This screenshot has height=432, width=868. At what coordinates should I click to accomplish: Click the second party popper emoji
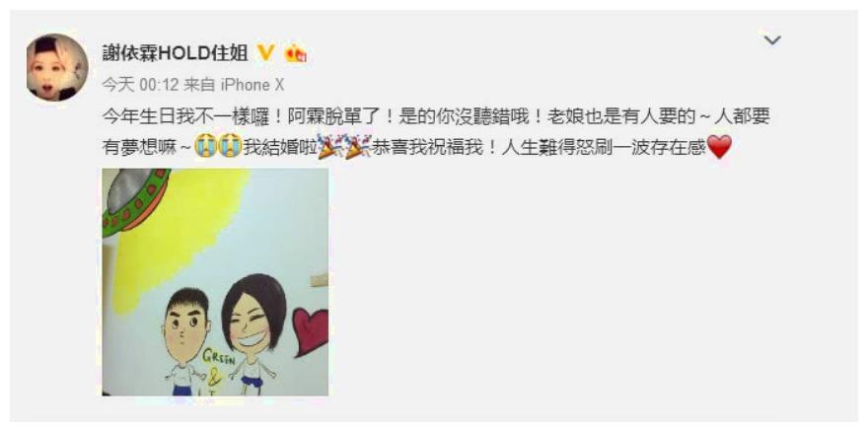point(355,147)
